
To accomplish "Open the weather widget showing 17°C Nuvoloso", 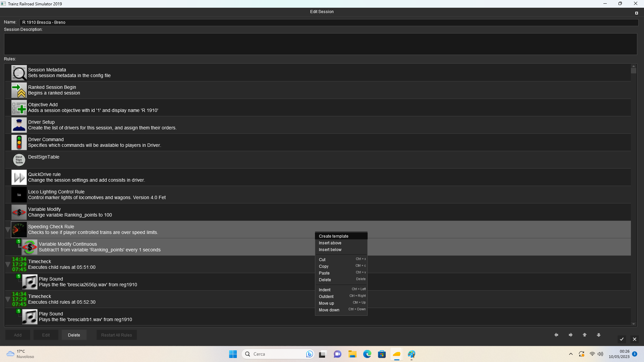I will point(20,354).
